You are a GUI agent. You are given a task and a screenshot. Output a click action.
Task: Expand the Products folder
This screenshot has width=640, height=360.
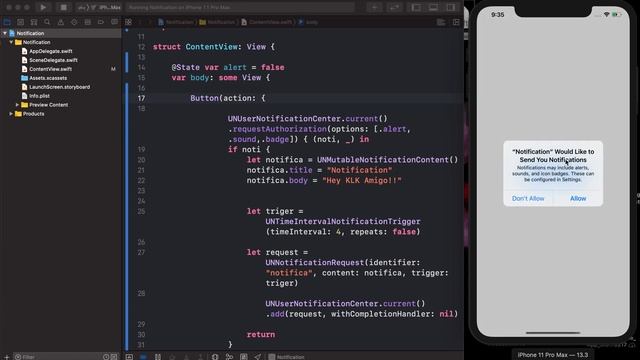(x=11, y=114)
